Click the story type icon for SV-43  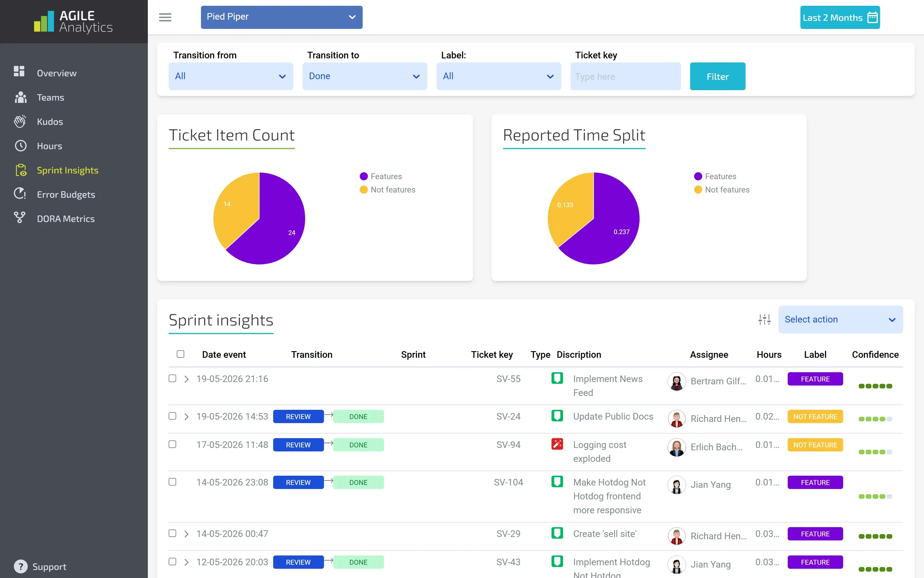(x=557, y=561)
